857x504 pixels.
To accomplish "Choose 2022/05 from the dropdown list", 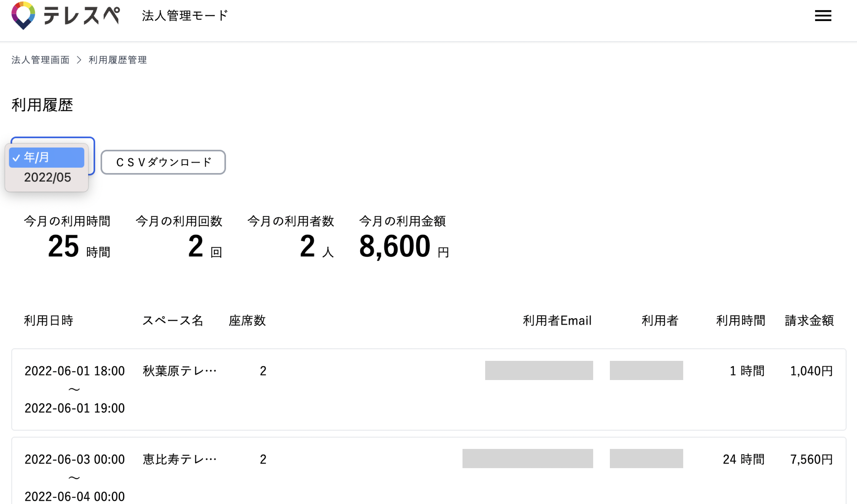I will [x=47, y=177].
